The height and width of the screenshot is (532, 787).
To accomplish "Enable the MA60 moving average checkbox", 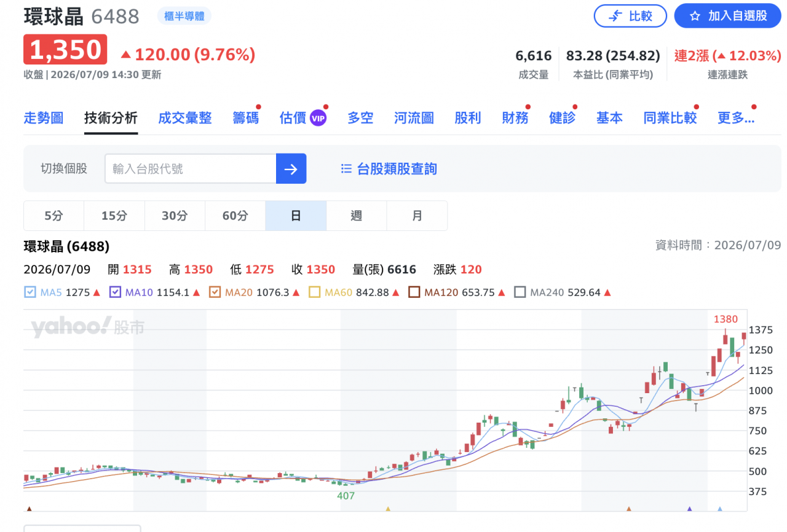I will (314, 292).
